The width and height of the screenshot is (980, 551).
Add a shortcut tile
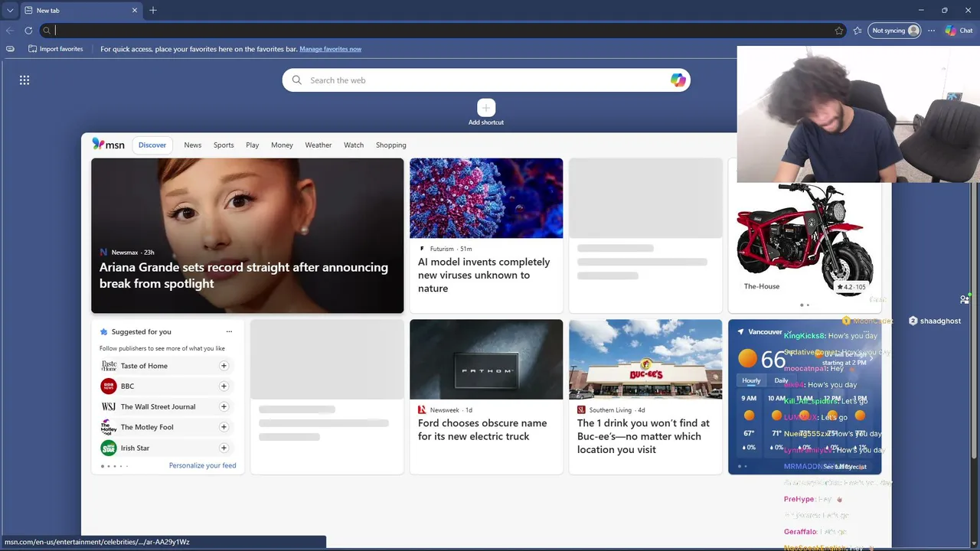[x=486, y=112]
